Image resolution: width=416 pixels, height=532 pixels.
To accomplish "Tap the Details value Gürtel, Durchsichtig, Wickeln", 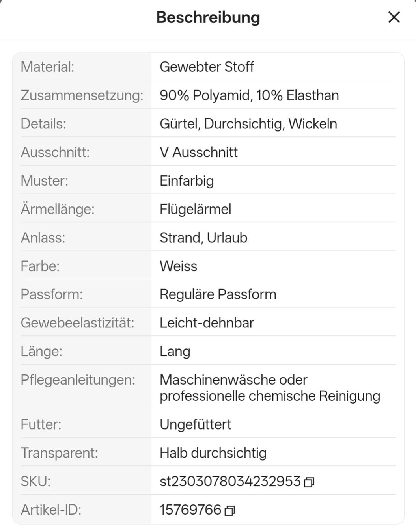I will point(248,124).
